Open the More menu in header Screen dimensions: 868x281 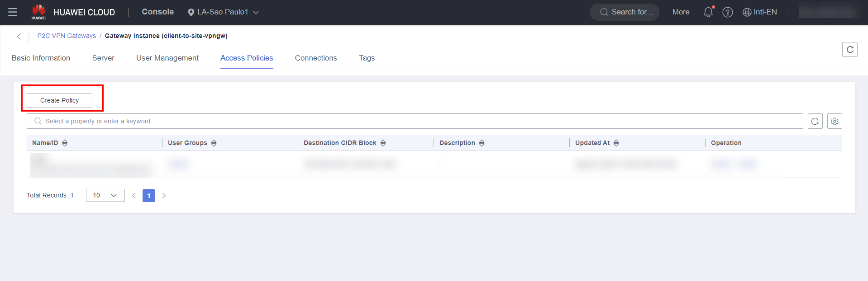click(681, 12)
